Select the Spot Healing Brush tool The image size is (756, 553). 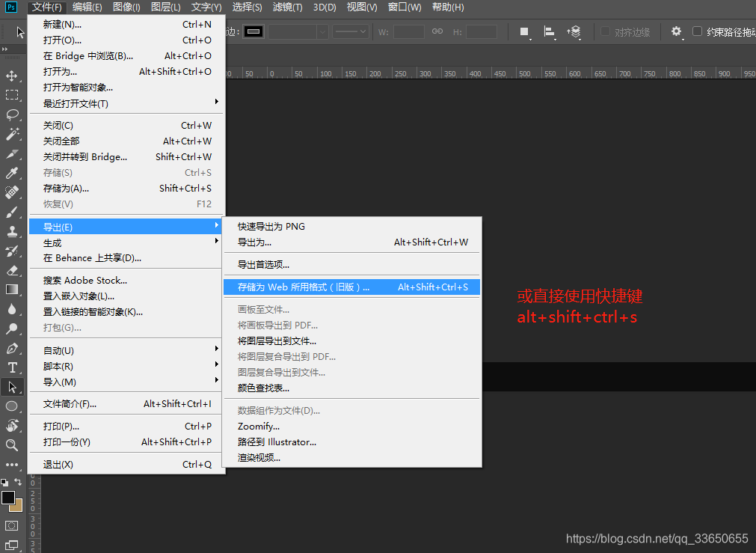click(11, 192)
